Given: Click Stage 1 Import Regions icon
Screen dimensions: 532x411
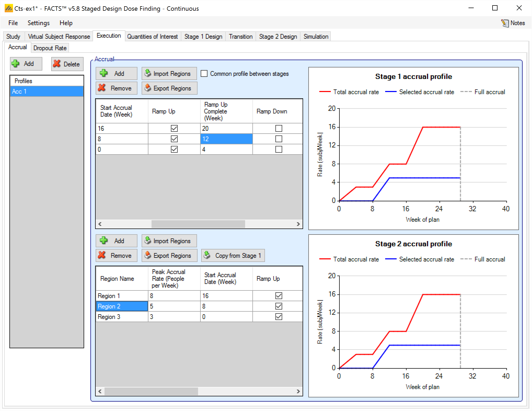Looking at the screenshot, I should [148, 73].
